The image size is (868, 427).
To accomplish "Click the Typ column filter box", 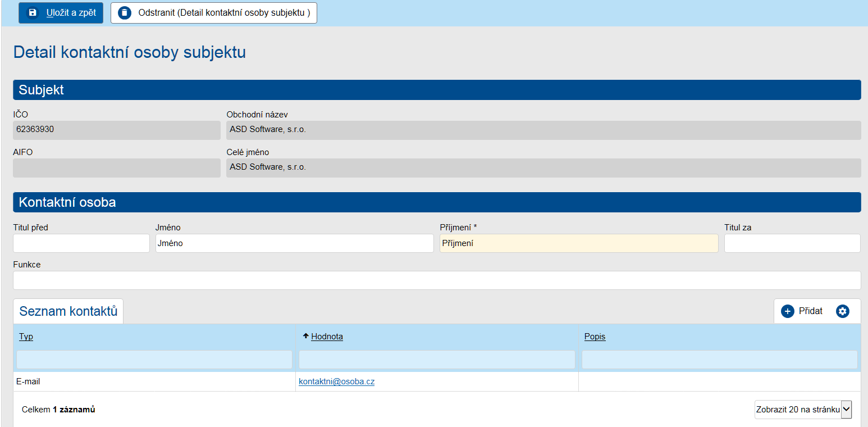I will coord(154,360).
